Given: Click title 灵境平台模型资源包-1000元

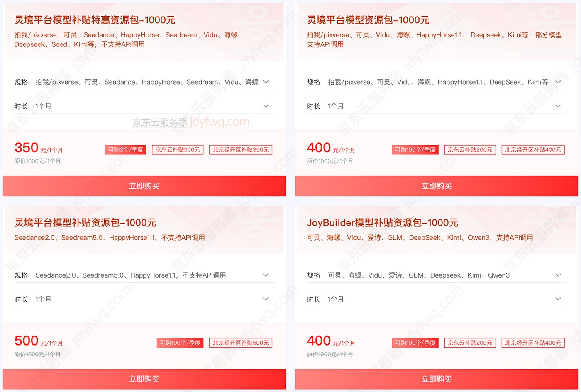Looking at the screenshot, I should click(368, 20).
